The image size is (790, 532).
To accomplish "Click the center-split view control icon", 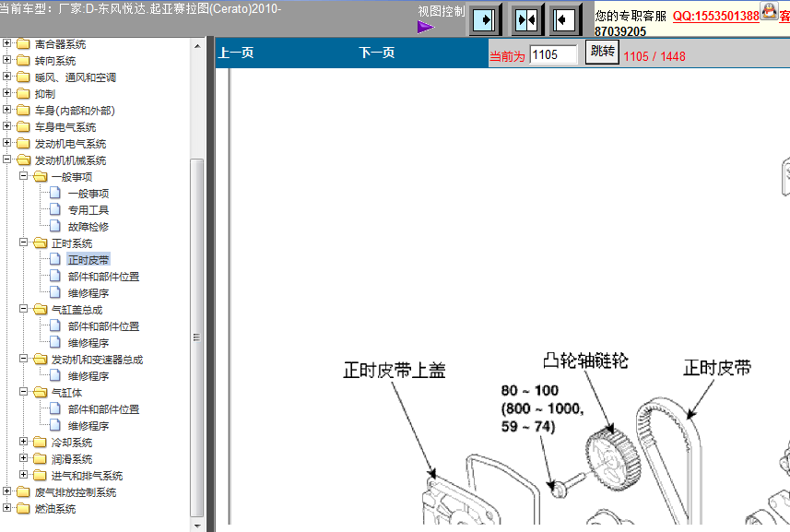I will [x=526, y=19].
